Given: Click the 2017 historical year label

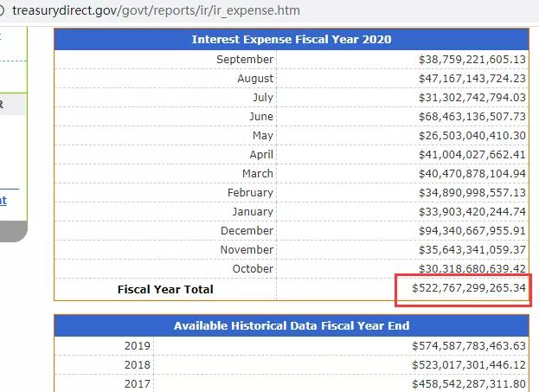Looking at the screenshot, I should point(138,383).
